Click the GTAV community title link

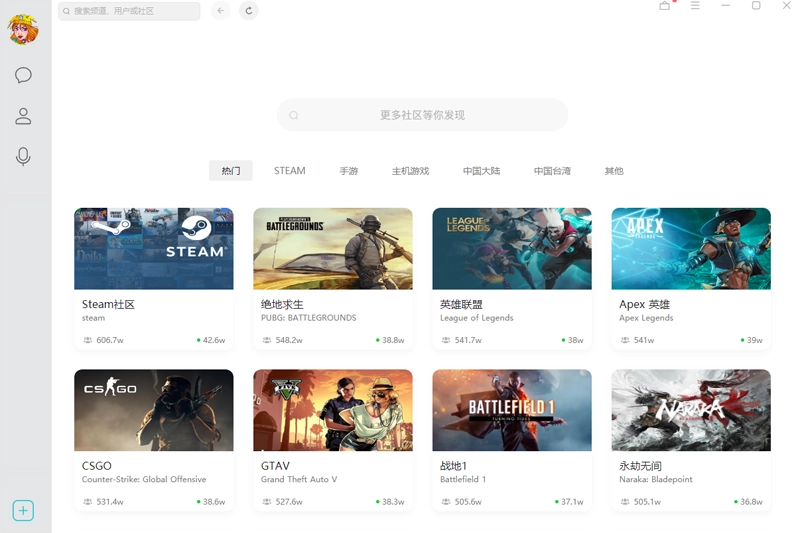pos(276,466)
